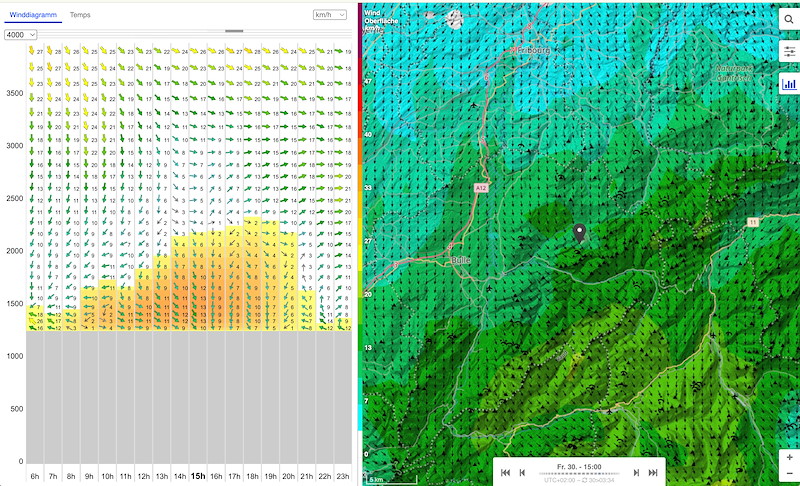Viewport: 800px width, 486px height.
Task: Step back one forecast hour
Action: coord(522,473)
